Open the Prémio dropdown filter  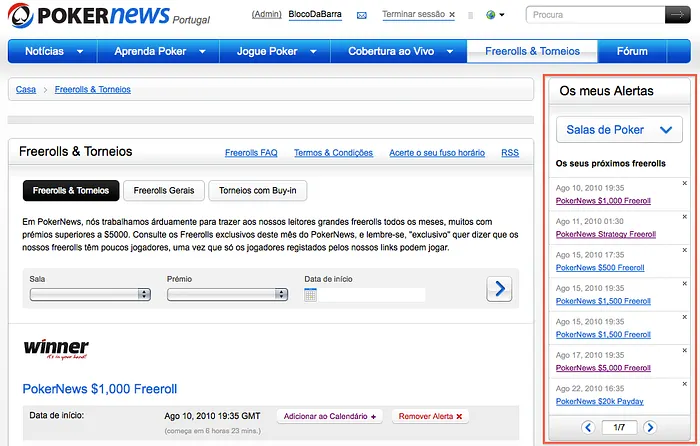pyautogui.click(x=226, y=294)
